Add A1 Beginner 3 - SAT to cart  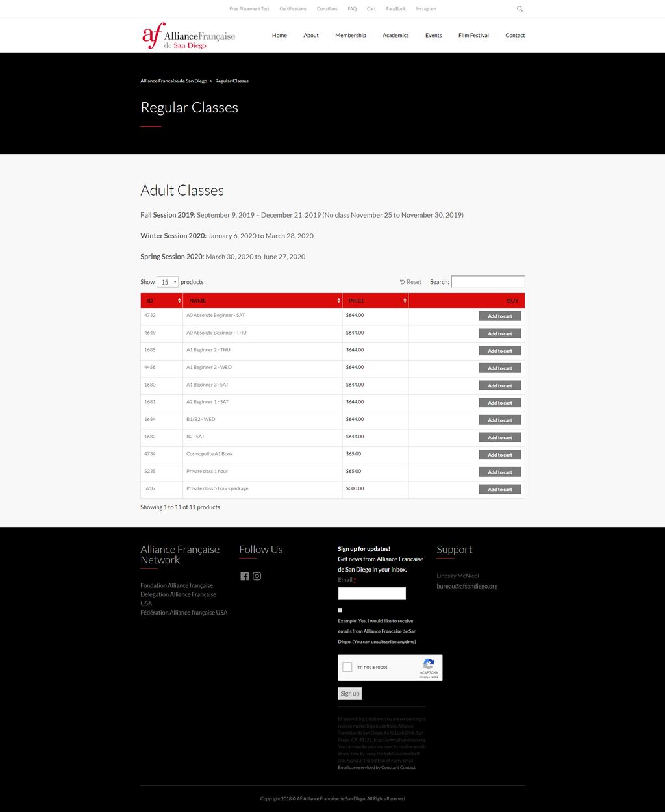[500, 385]
